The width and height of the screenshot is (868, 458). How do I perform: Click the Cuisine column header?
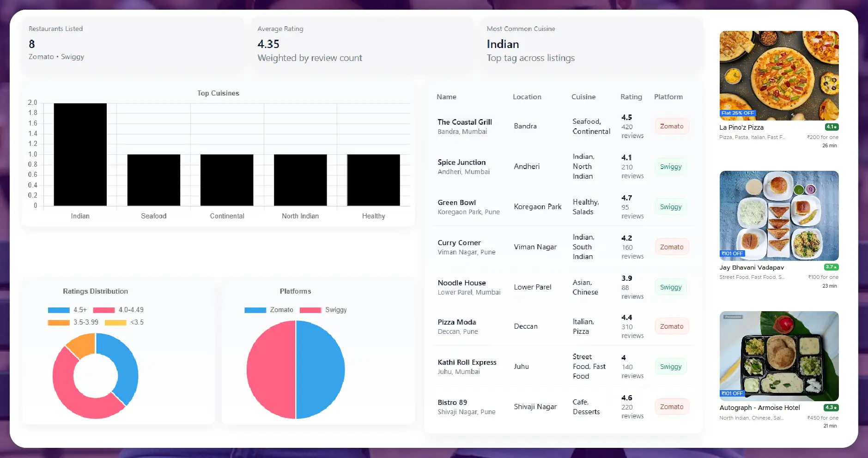coord(583,96)
